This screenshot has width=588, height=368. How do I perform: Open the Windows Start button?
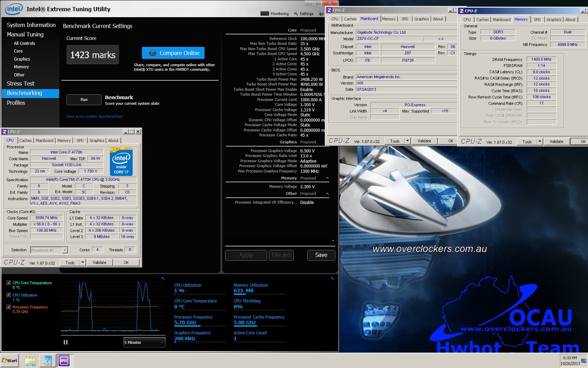point(10,360)
